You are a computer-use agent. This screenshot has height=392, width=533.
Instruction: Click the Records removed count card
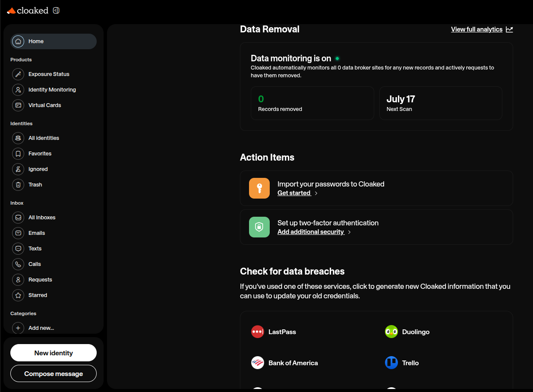tap(312, 103)
